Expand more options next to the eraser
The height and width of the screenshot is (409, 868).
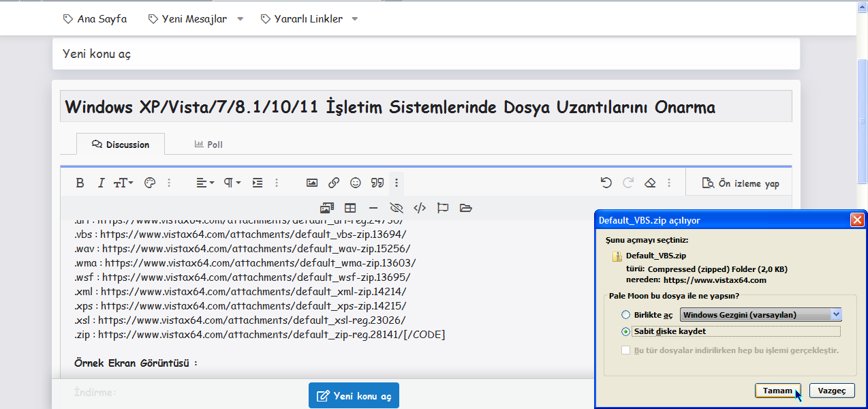coord(669,183)
